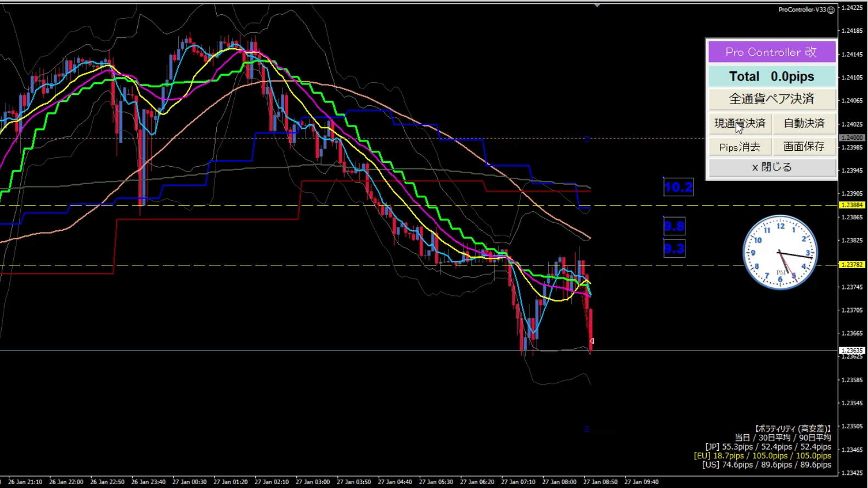Click the 27 Jan 03:00 time label
The image size is (868, 488).
313,482
